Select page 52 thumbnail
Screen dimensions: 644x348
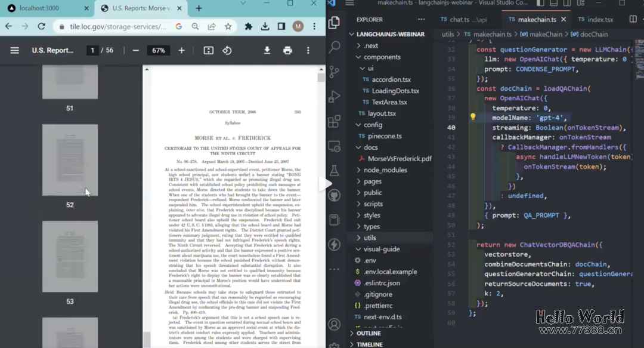point(70,160)
